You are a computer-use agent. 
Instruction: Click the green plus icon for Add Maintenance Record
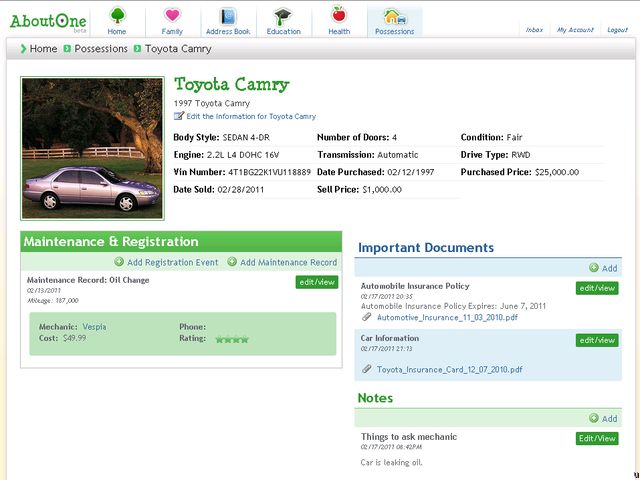[x=232, y=262]
